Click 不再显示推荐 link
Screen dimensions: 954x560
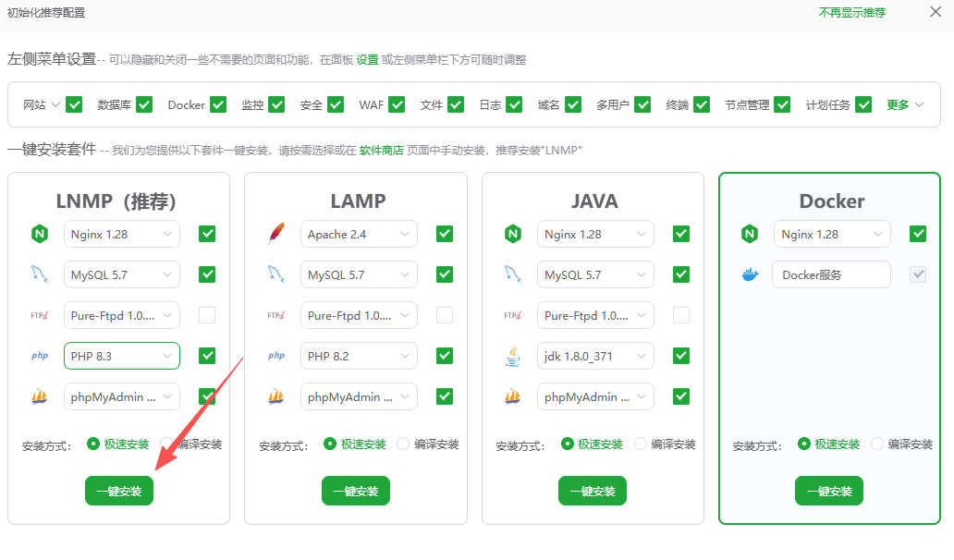pos(851,12)
